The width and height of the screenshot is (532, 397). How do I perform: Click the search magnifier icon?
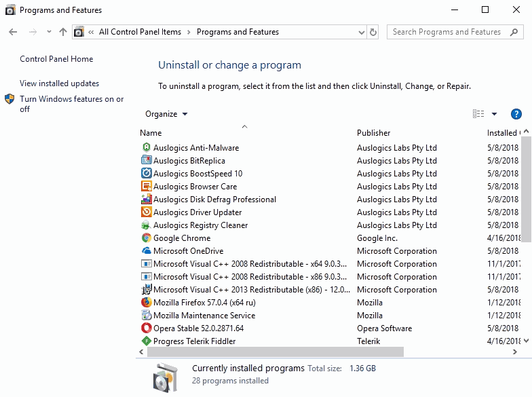point(514,33)
